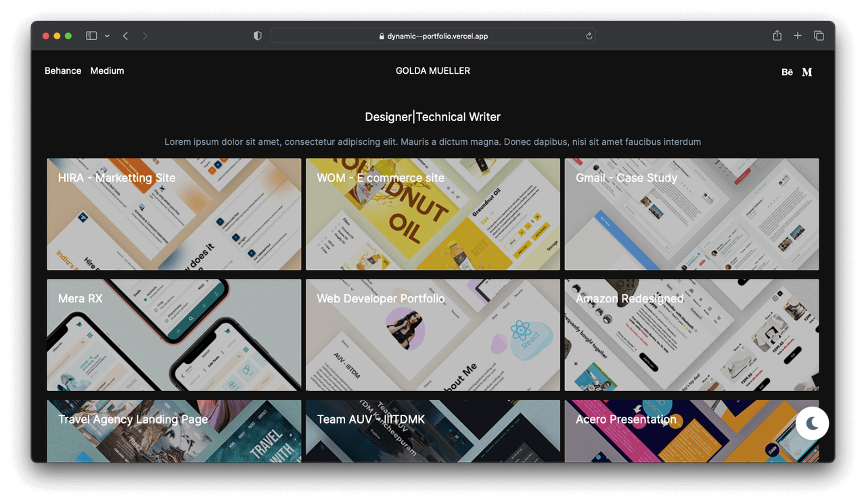The height and width of the screenshot is (504, 866).
Task: Click the Lorem ipsum description paragraph
Action: [x=433, y=142]
